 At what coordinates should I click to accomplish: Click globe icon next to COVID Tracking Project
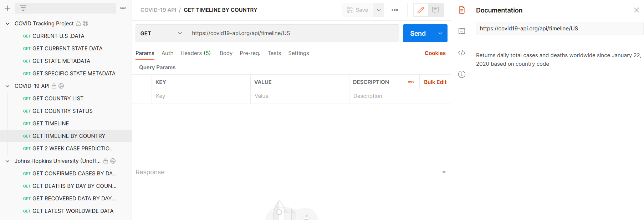click(x=86, y=24)
